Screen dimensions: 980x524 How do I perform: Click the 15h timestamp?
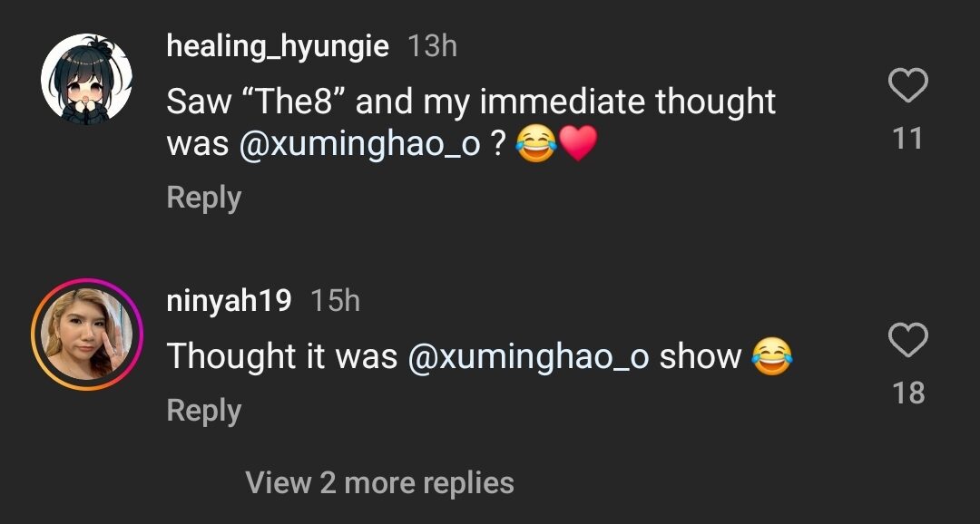tap(335, 301)
